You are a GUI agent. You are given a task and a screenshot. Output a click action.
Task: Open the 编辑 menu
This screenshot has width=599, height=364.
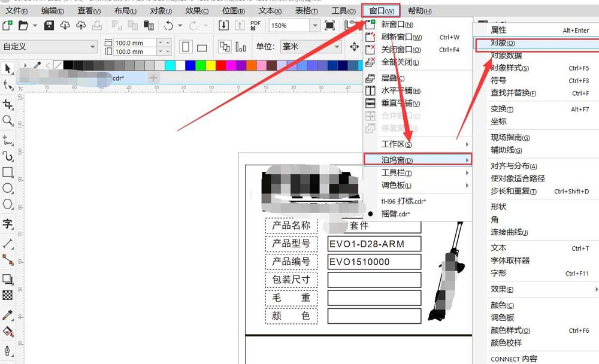(x=52, y=10)
